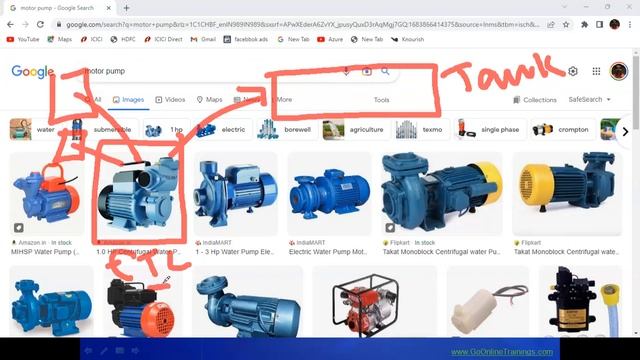Open the ICICI Direct bookmark
The height and width of the screenshot is (360, 640).
[163, 39]
